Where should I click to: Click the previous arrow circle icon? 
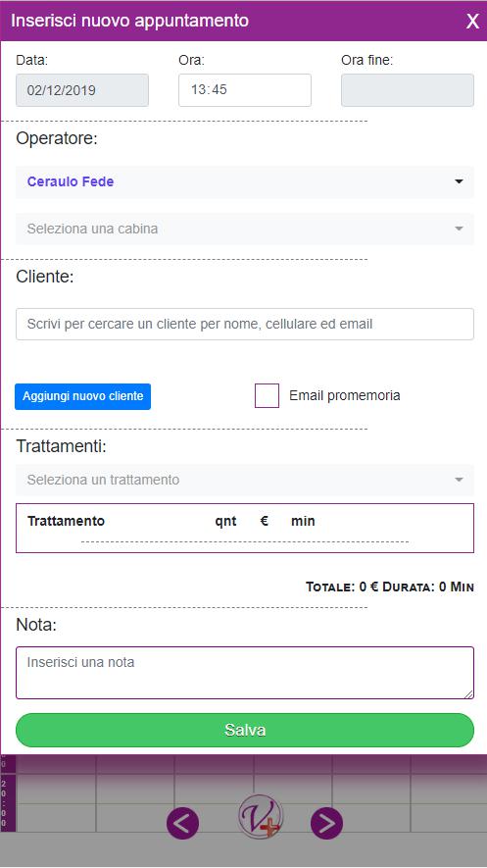tap(182, 823)
